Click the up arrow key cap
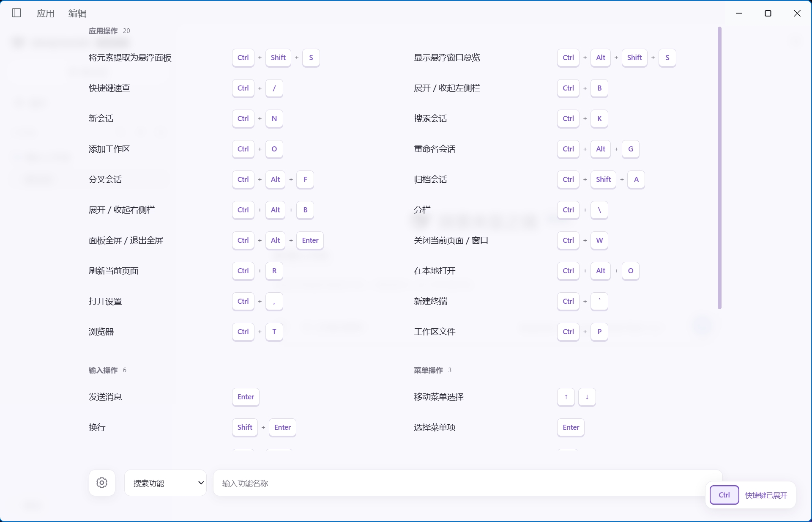 click(x=566, y=397)
